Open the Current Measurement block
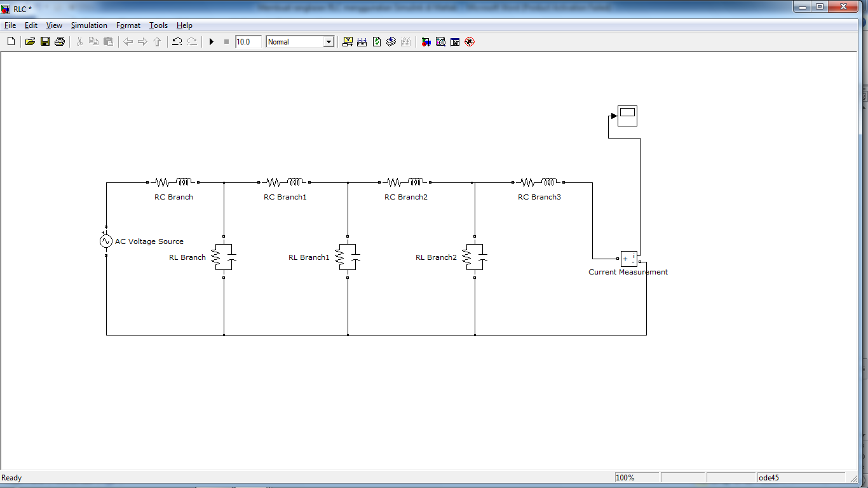 (628, 259)
